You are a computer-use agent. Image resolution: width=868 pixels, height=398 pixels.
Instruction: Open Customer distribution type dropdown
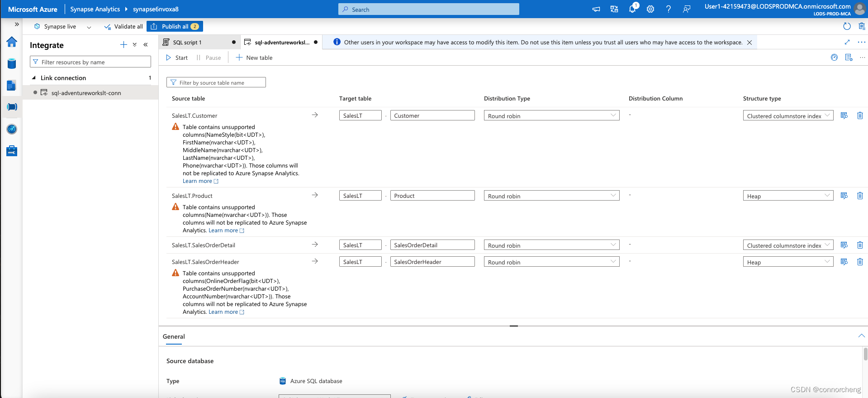click(551, 115)
